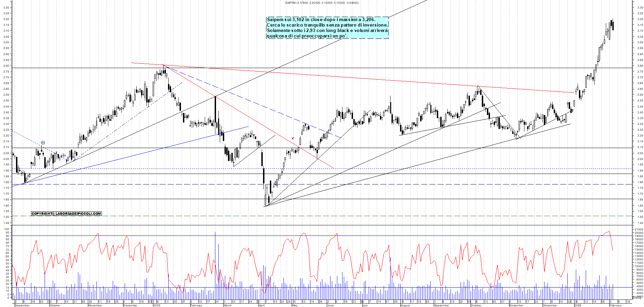Viewport: 644px width, 307px height.
Task: Click 100 on the left oscillator scale
Action: (x=6, y=229)
